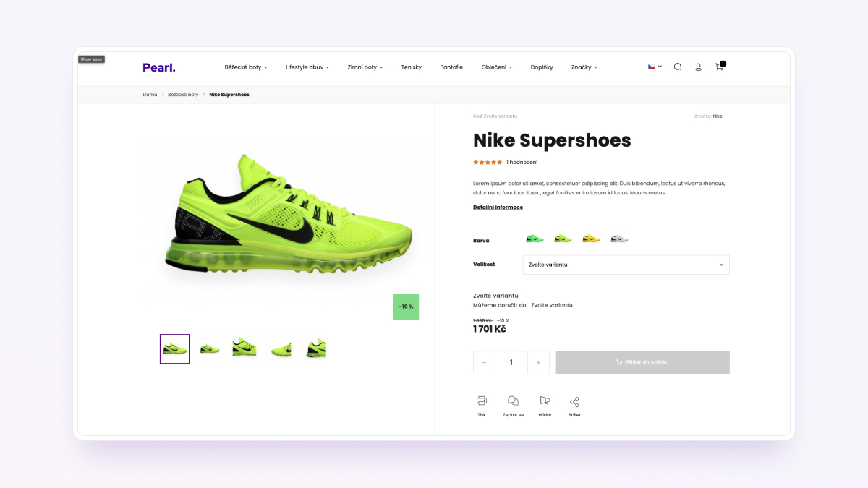The height and width of the screenshot is (488, 868).
Task: Click the Přidat do košíku button
Action: (x=642, y=362)
